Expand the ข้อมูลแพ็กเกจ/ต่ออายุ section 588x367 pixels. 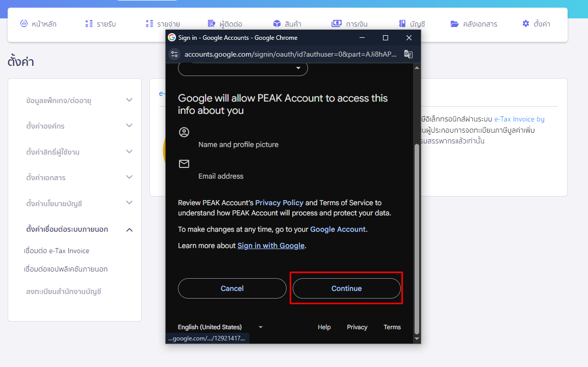pyautogui.click(x=129, y=100)
